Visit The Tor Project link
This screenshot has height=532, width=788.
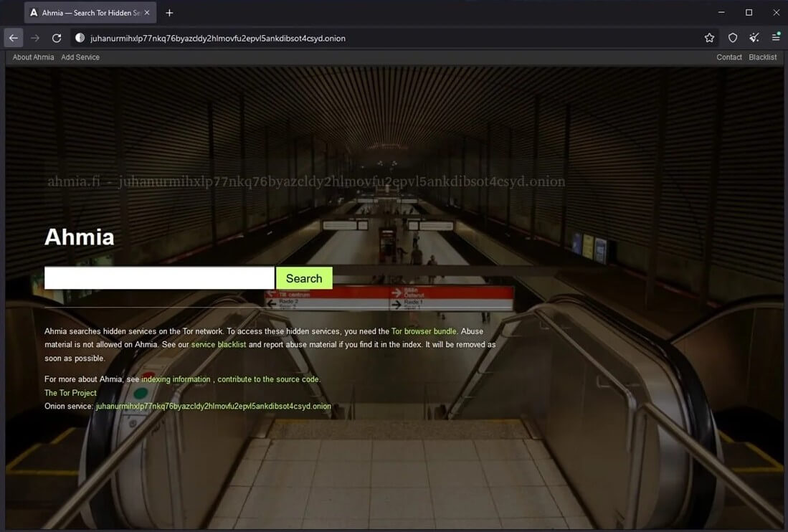(x=70, y=392)
